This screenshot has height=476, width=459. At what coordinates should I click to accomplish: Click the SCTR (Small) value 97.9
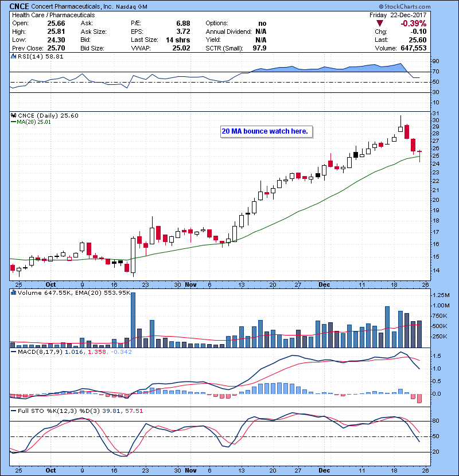click(x=260, y=48)
